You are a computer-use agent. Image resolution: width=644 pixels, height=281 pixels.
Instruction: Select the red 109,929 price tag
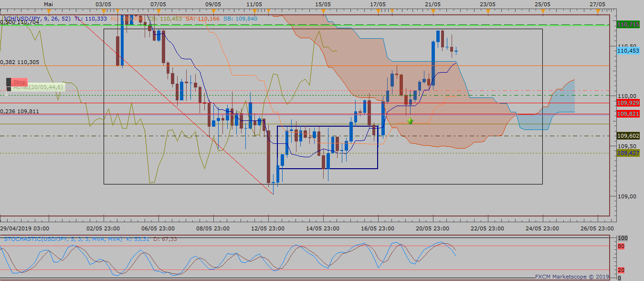[628, 103]
